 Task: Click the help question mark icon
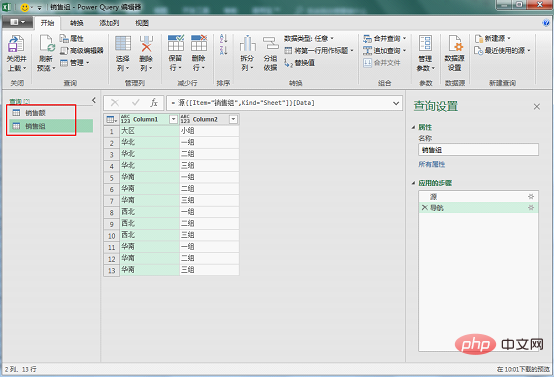pyautogui.click(x=546, y=23)
